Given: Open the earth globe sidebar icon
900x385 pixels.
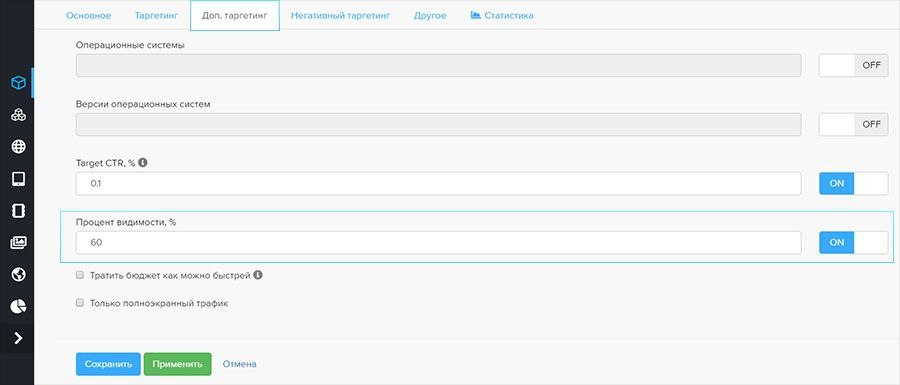Looking at the screenshot, I should 18,275.
